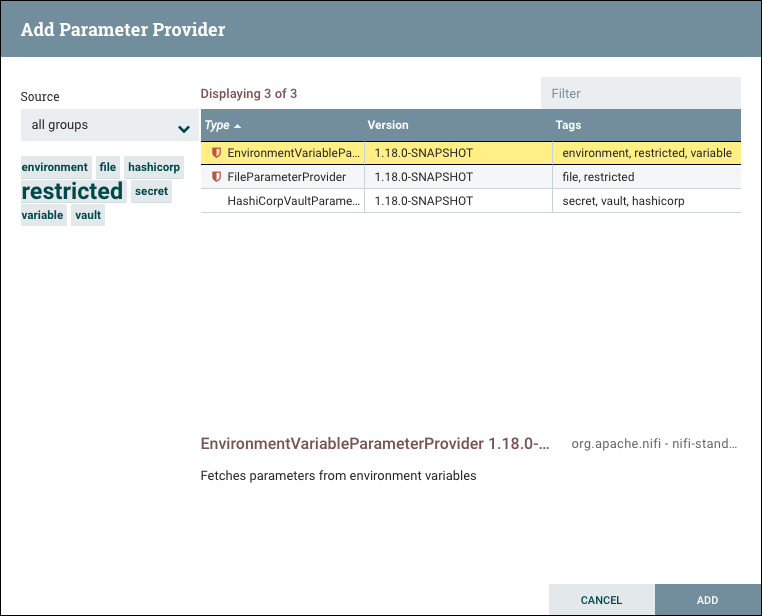Sort list by Tags column header

(568, 126)
